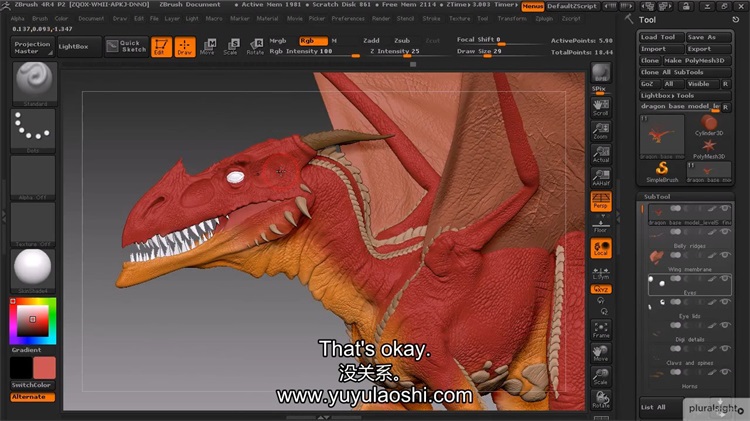Open the Preferences menu

(348, 18)
